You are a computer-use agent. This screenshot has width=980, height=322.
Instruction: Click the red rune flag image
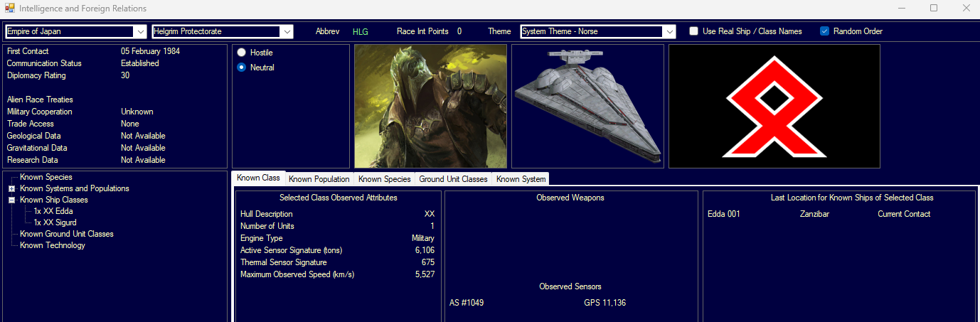tap(774, 106)
